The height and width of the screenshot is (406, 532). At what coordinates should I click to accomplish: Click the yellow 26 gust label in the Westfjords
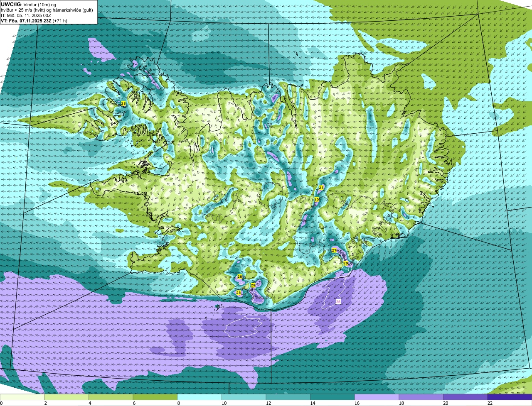coord(123,103)
